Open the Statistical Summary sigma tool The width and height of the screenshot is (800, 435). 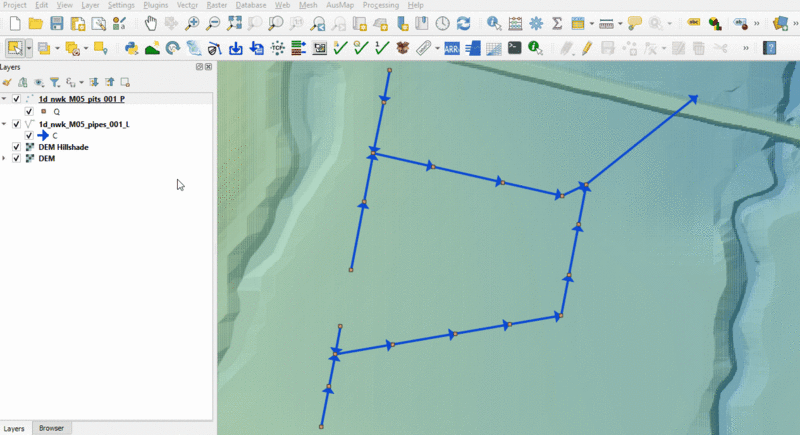click(x=557, y=23)
